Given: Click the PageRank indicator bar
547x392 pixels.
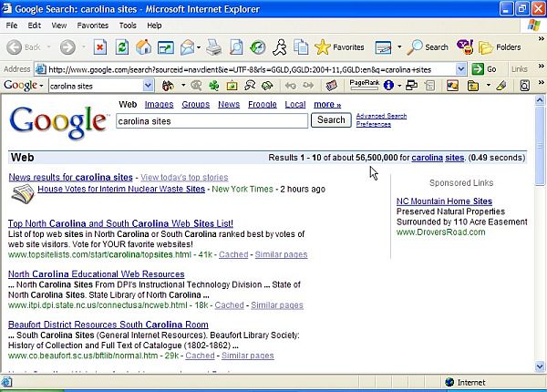Looking at the screenshot, I should 364,85.
